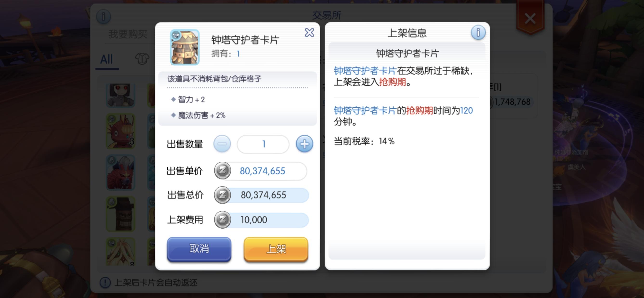Select the red dragon pumpkin card thumbnail

tap(121, 131)
